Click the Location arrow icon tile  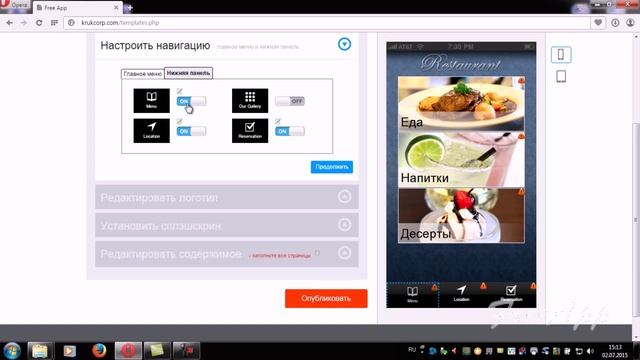click(x=151, y=131)
